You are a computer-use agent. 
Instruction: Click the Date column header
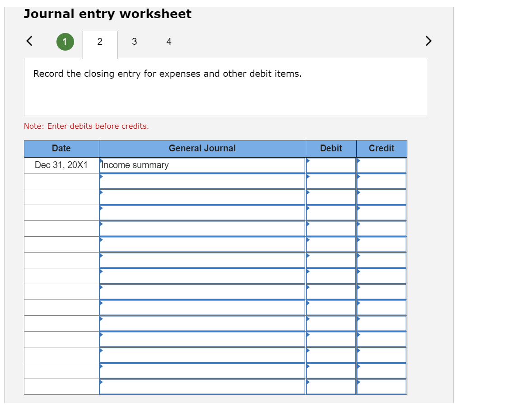(x=61, y=148)
